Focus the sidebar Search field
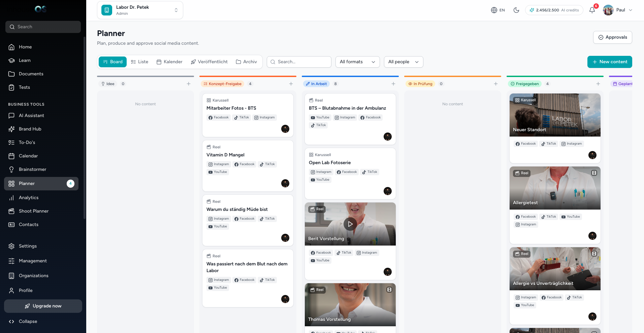644x333 pixels. [43, 27]
